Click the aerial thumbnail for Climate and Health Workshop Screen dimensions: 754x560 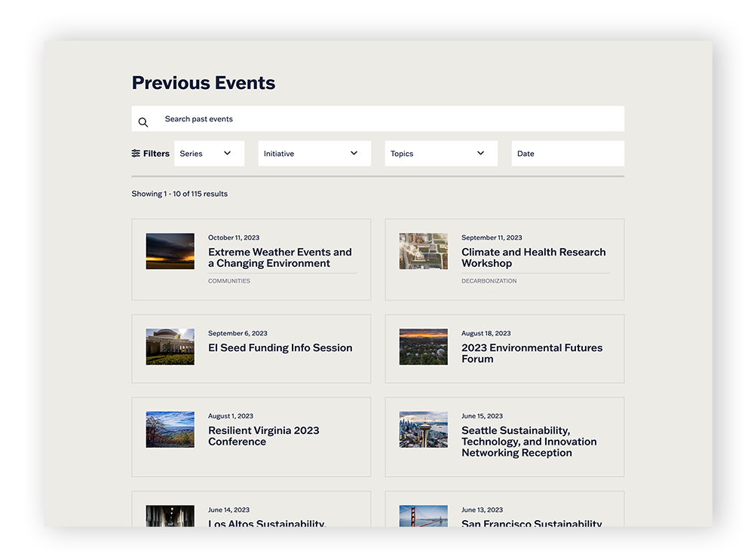[423, 251]
